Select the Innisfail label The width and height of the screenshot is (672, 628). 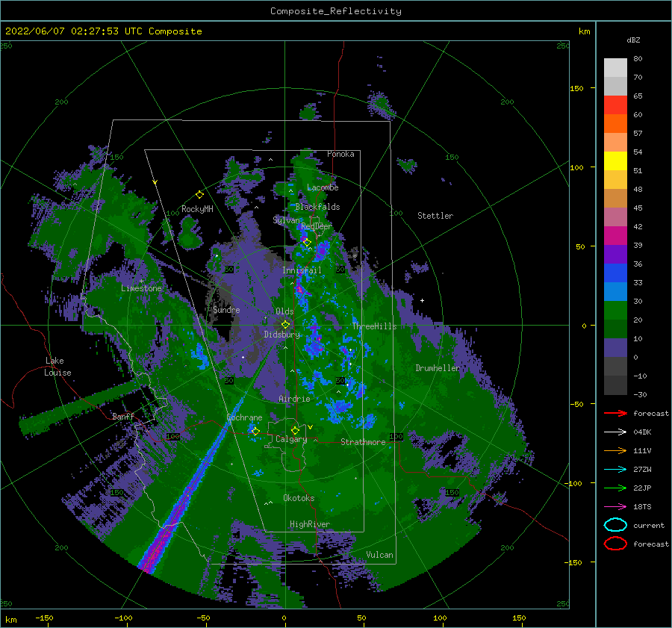(x=302, y=270)
